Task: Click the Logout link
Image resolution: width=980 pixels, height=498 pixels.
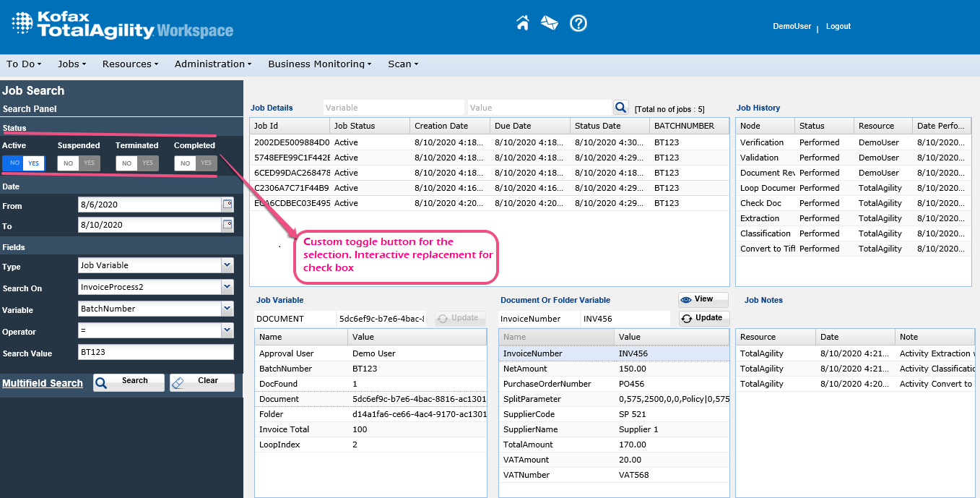Action: (838, 26)
